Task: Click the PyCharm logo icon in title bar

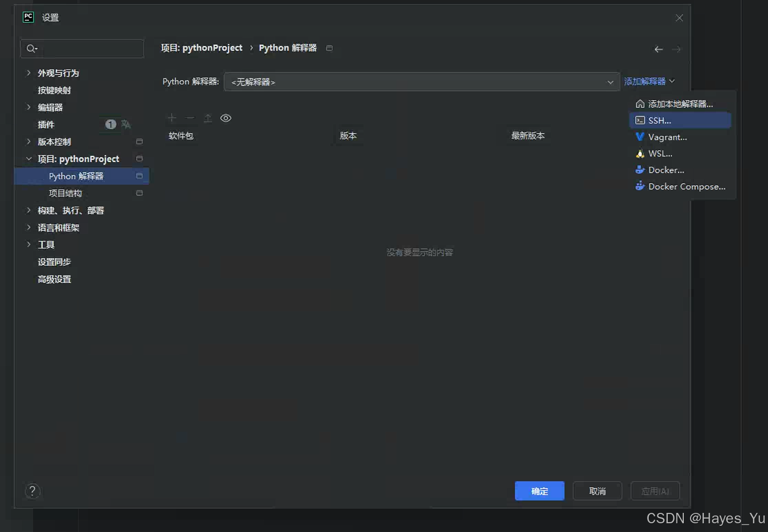Action: (x=28, y=17)
